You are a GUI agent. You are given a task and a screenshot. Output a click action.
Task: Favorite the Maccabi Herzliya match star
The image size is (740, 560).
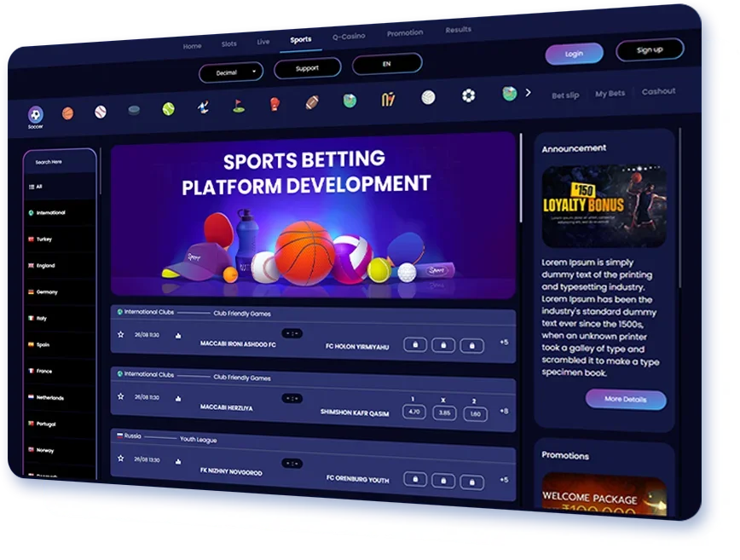click(x=121, y=396)
